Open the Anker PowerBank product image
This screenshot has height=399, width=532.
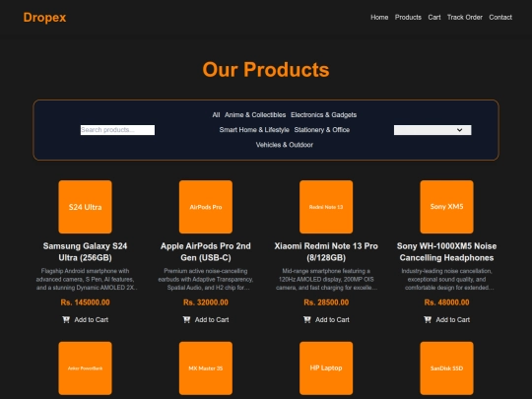coord(85,368)
